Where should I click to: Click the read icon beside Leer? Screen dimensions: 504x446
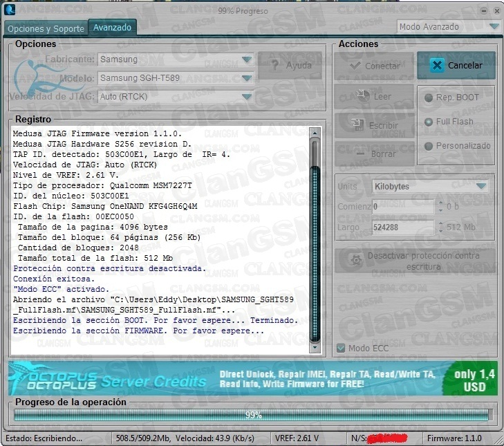[x=362, y=95]
